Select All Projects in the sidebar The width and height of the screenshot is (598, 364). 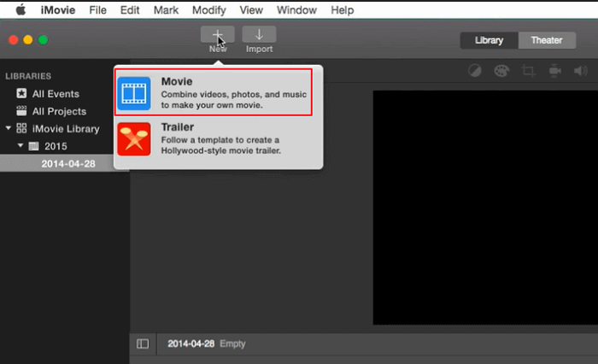(59, 111)
